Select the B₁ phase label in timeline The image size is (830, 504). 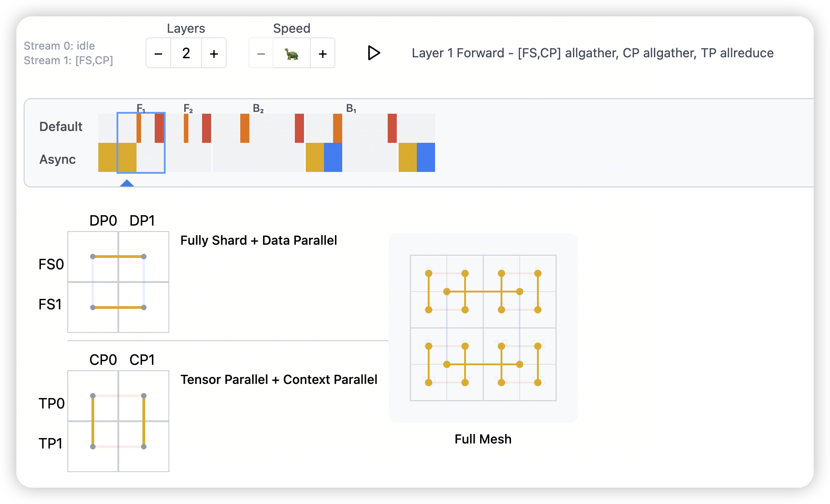351,109
